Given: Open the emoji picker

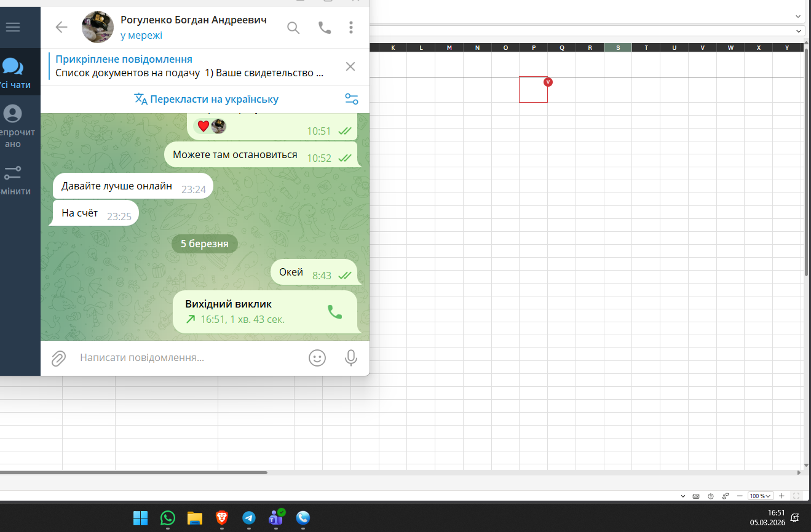Looking at the screenshot, I should coord(317,358).
